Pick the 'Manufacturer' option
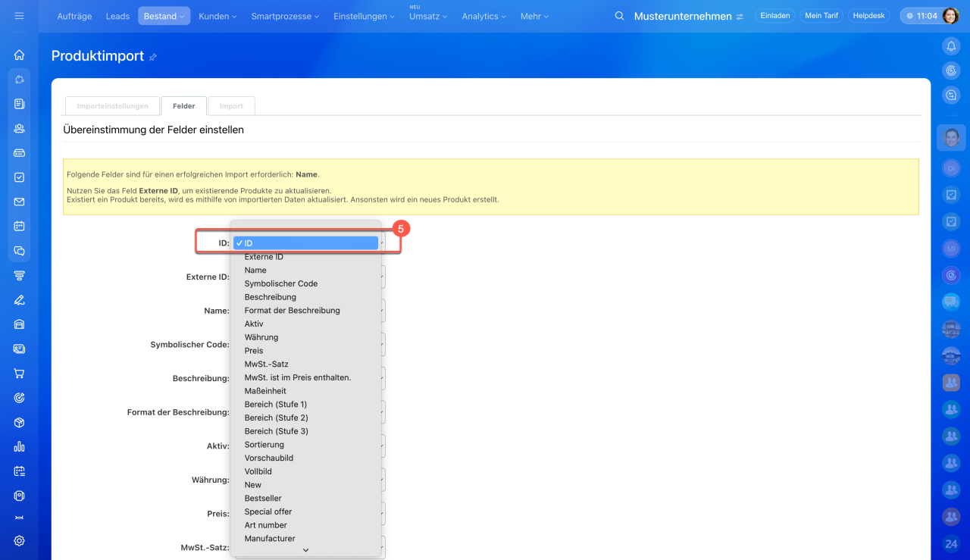970x560 pixels. coord(270,539)
